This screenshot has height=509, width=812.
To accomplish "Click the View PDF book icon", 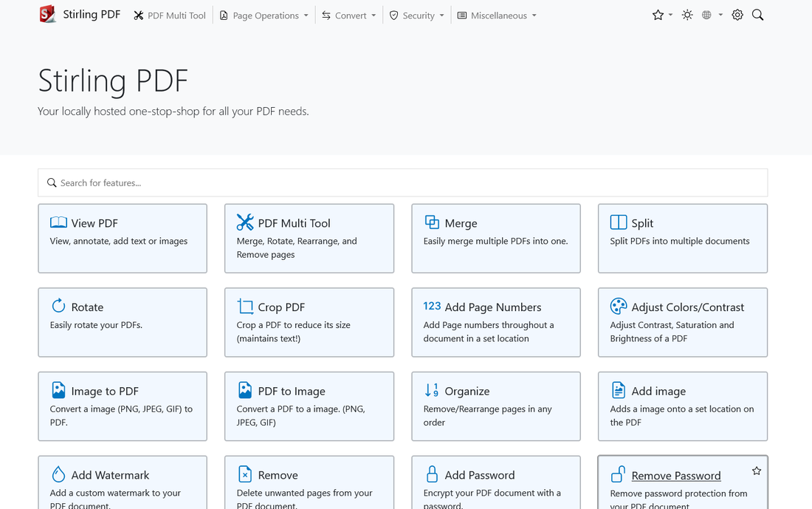I will click(x=58, y=222).
